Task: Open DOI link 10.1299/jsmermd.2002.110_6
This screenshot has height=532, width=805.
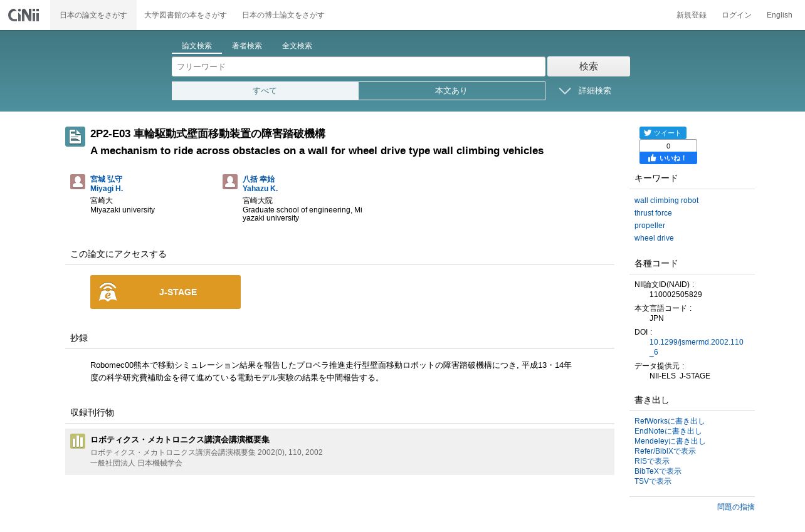Action: [x=697, y=347]
